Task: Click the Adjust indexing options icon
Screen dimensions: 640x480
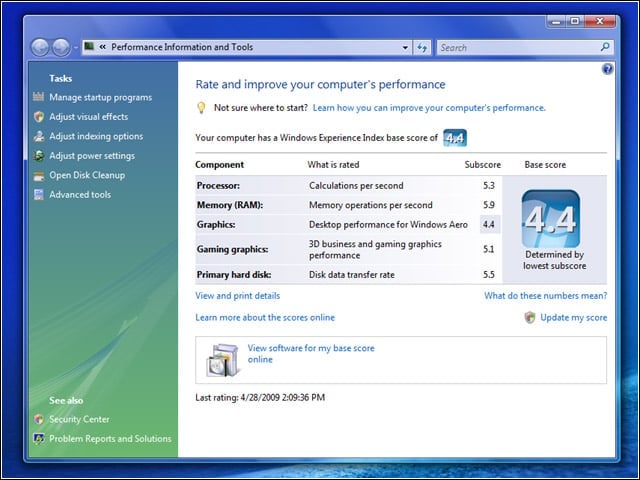Action: coord(39,136)
